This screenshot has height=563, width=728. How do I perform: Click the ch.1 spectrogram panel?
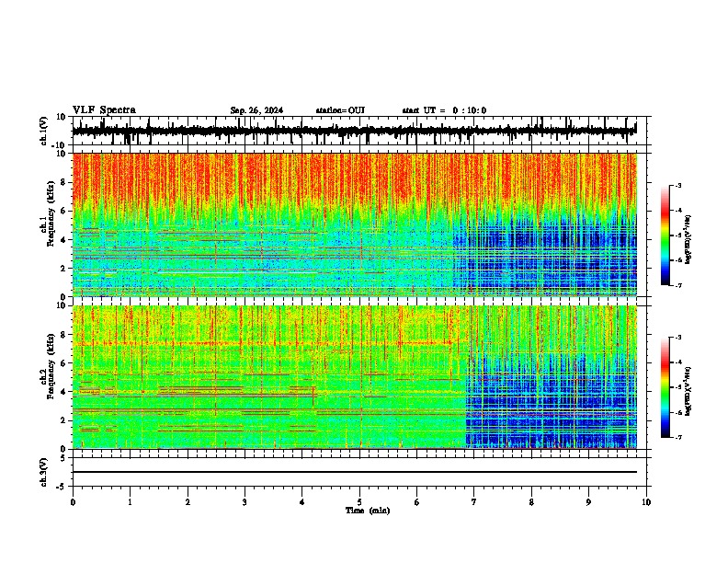[355, 224]
